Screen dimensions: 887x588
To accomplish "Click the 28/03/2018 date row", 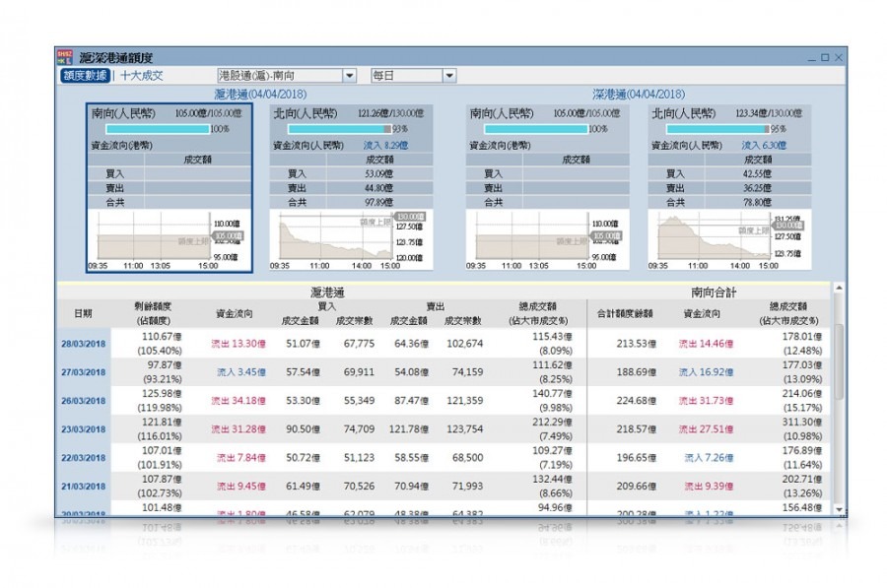I will click(83, 344).
